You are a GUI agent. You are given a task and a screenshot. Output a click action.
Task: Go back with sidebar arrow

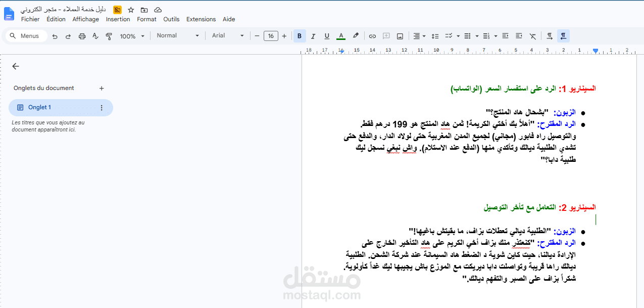[16, 66]
